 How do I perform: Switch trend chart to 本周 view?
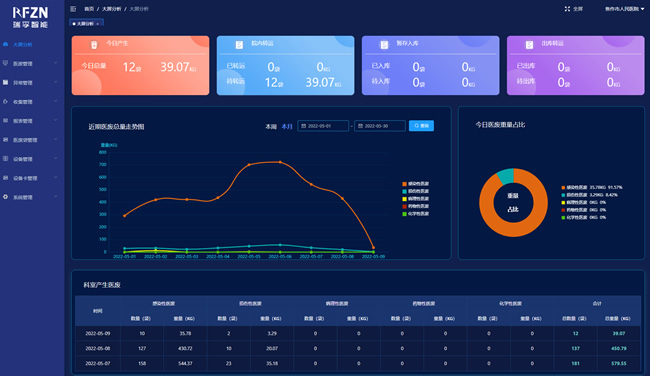[x=271, y=126]
